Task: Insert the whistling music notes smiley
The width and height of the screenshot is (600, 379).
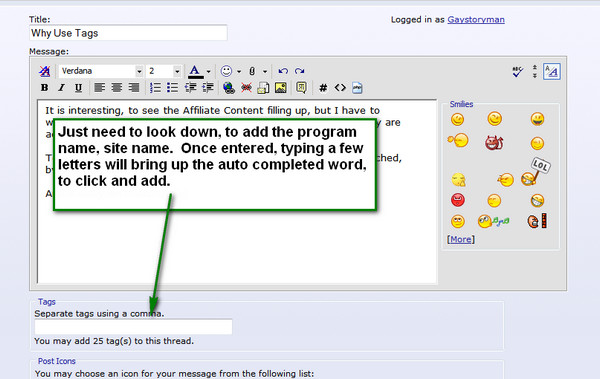Action: (493, 221)
